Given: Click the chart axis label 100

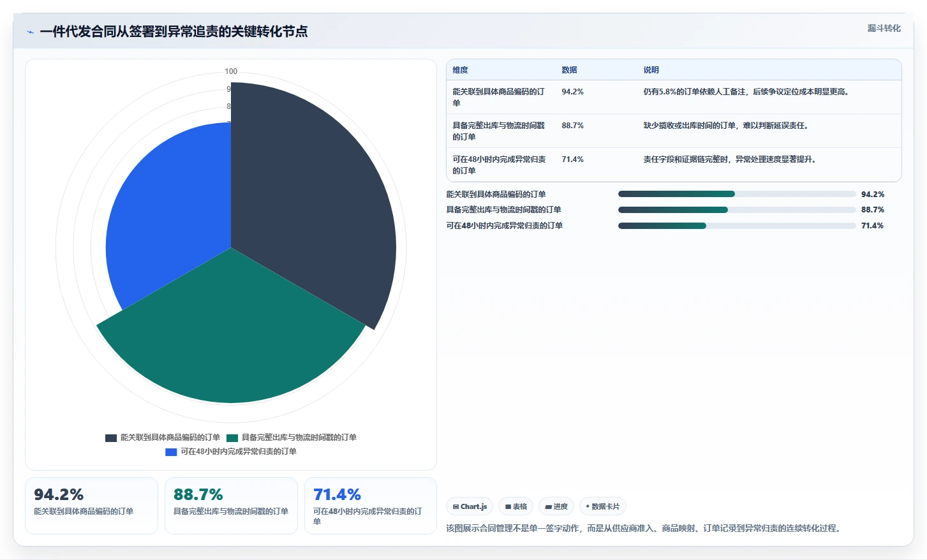Looking at the screenshot, I should point(231,71).
